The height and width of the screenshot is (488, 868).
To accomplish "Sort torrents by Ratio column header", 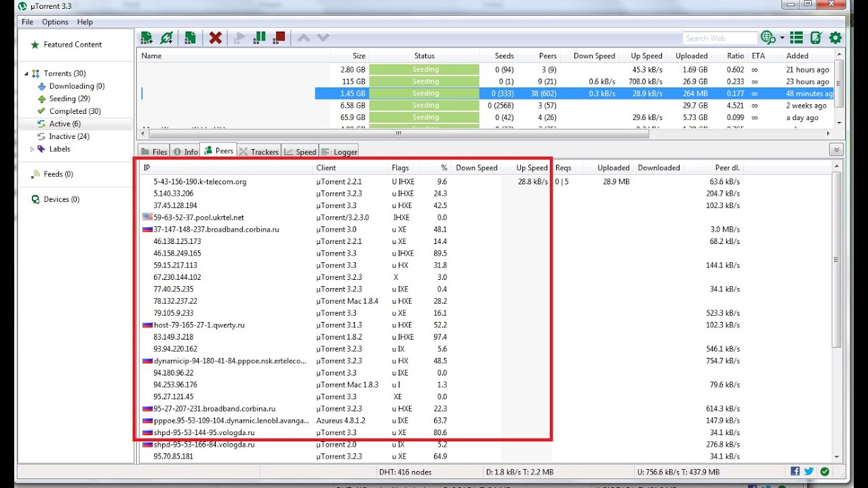I will pos(730,56).
